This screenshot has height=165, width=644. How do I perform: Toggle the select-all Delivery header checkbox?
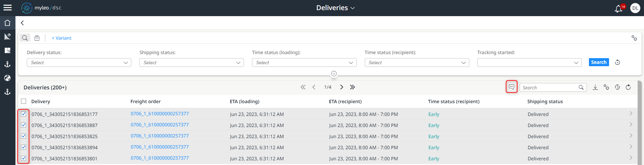(x=24, y=101)
